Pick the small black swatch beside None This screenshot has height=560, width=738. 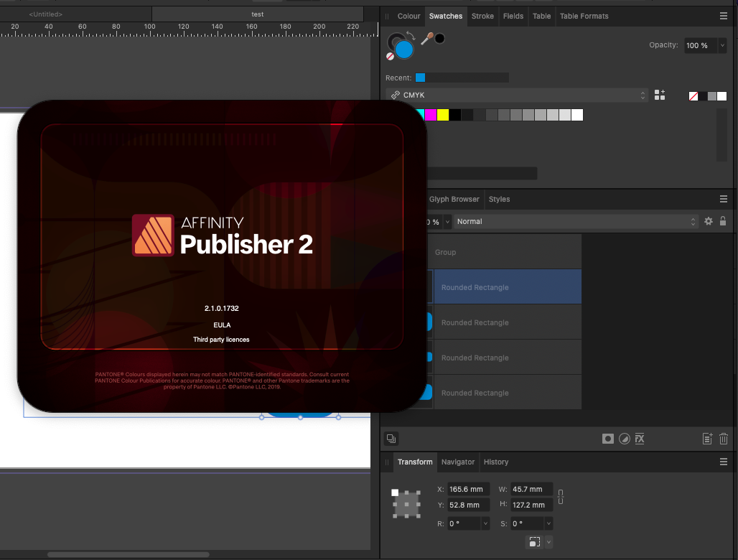point(703,96)
